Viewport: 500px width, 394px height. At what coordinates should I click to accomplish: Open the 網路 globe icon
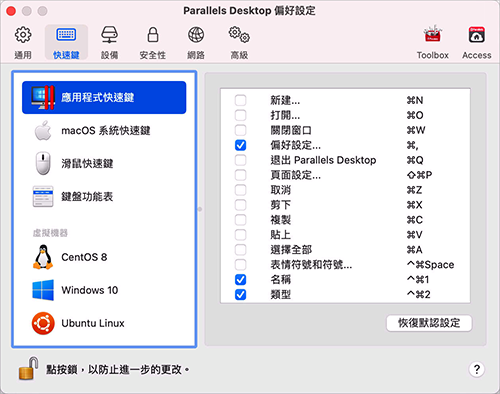tap(196, 35)
